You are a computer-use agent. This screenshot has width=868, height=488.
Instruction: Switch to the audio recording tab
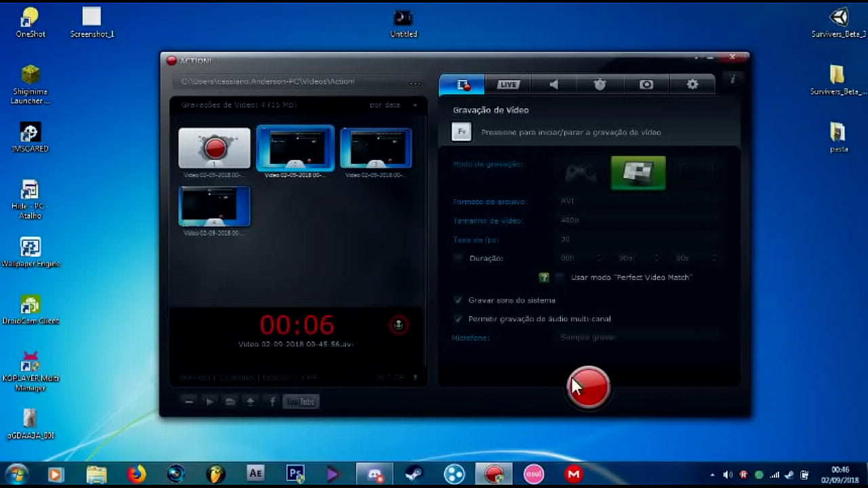(553, 85)
